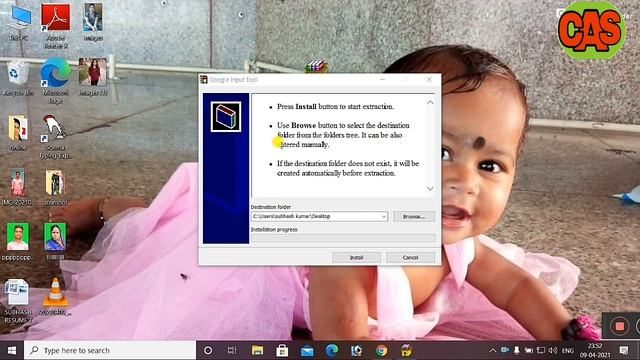Select the Microsoft Edge desktop shortcut
This screenshot has width=640, height=360.
click(56, 81)
